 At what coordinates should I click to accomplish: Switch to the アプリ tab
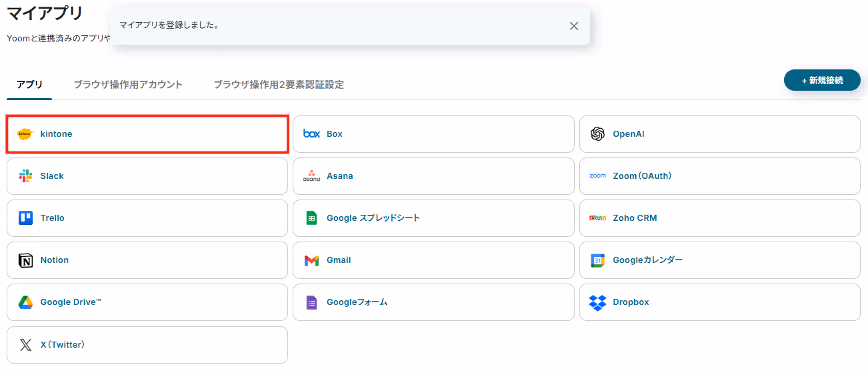(x=29, y=85)
